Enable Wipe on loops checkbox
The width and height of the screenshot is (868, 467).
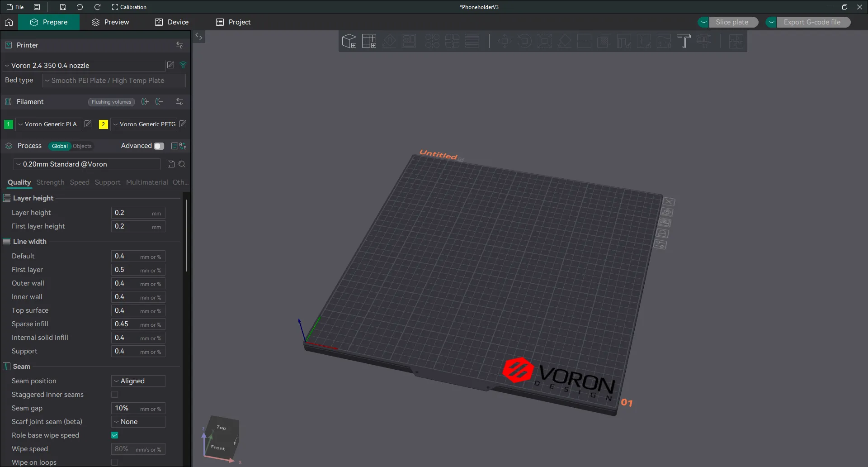(x=115, y=462)
